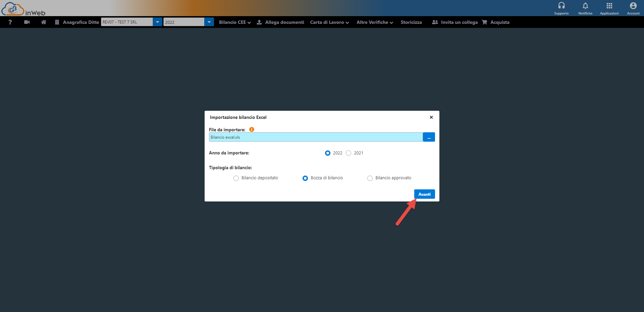Open the year 2022 dropdown arrow
Screen dimensions: 644x312
click(x=209, y=22)
